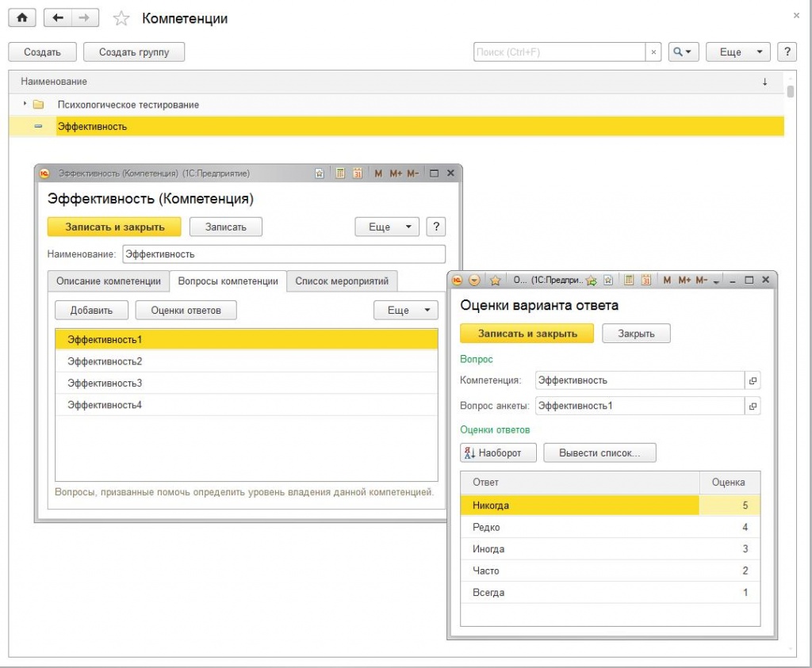
Task: Open calculator in Оценки window title bar
Action: [629, 280]
